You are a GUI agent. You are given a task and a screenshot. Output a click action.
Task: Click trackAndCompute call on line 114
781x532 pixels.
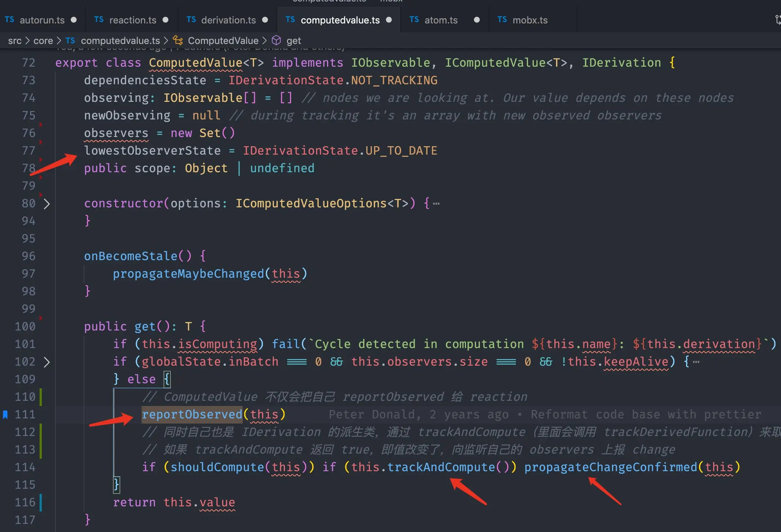(441, 467)
